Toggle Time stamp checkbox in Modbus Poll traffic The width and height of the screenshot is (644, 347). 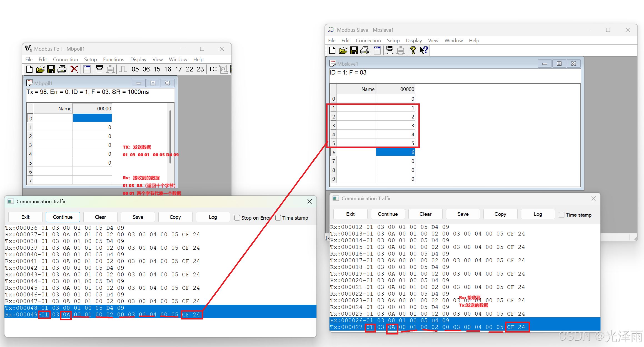pos(278,218)
